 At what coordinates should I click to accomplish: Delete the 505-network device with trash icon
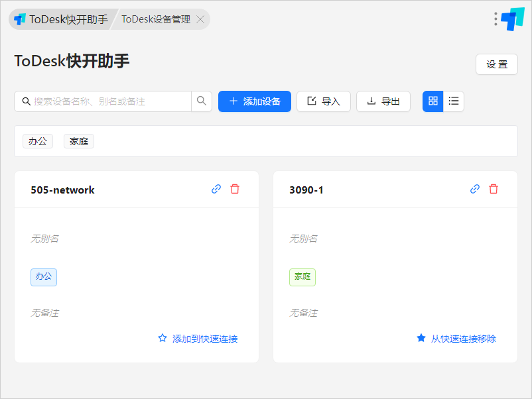[235, 189]
